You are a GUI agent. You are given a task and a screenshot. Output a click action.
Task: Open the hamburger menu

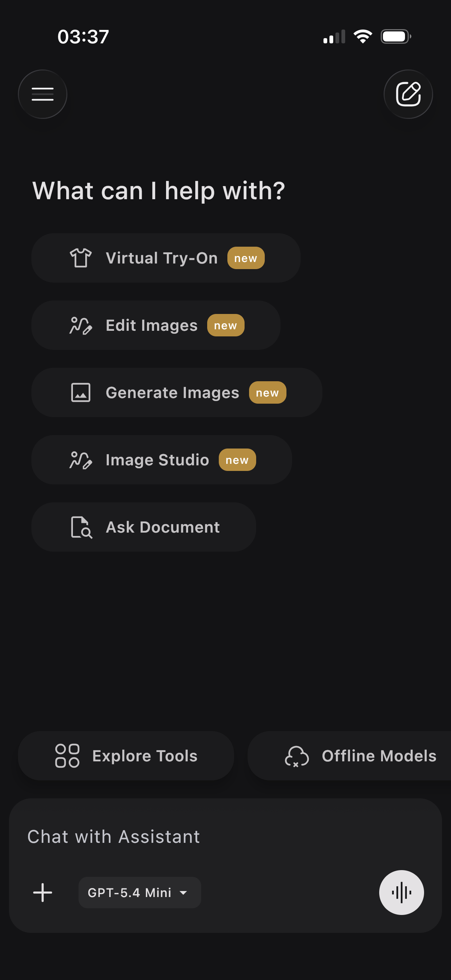[x=43, y=94]
